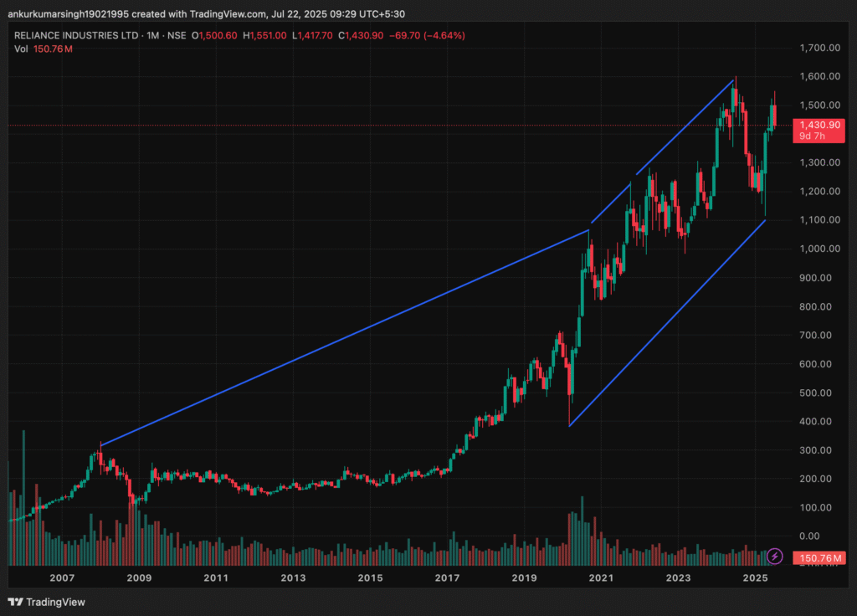Click the 1,700.00 price axis label
Screen dimensions: 857x616
coord(820,48)
